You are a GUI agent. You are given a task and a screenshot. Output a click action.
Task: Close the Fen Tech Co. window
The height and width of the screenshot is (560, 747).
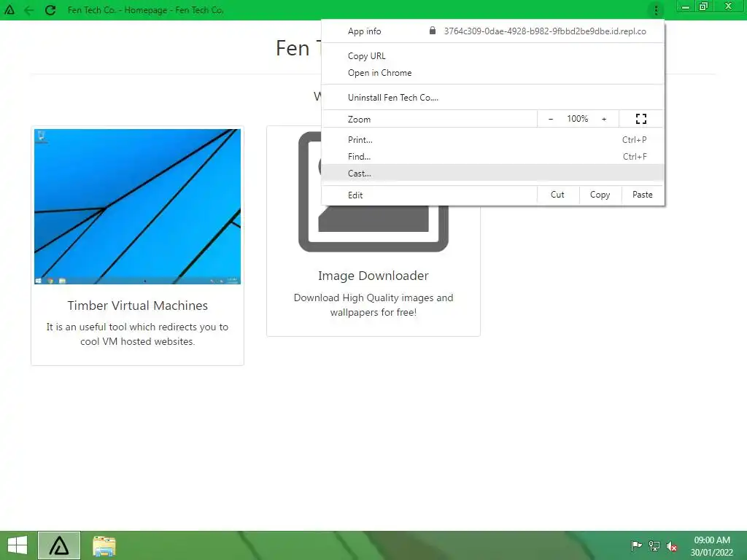click(729, 6)
